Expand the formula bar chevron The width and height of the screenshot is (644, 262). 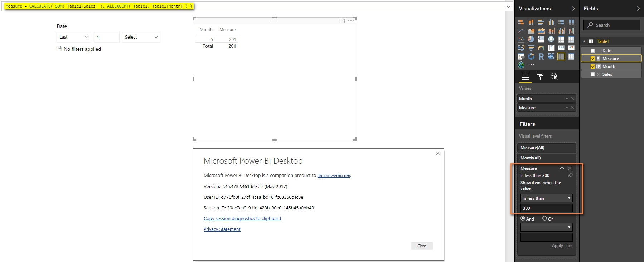pos(508,6)
